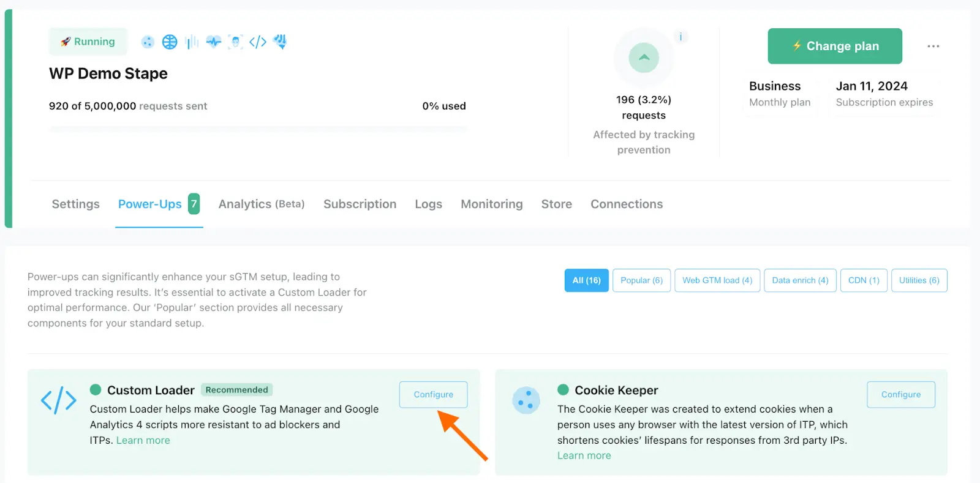The image size is (980, 483).
Task: Click the code brackets icon in the header
Action: tap(258, 42)
